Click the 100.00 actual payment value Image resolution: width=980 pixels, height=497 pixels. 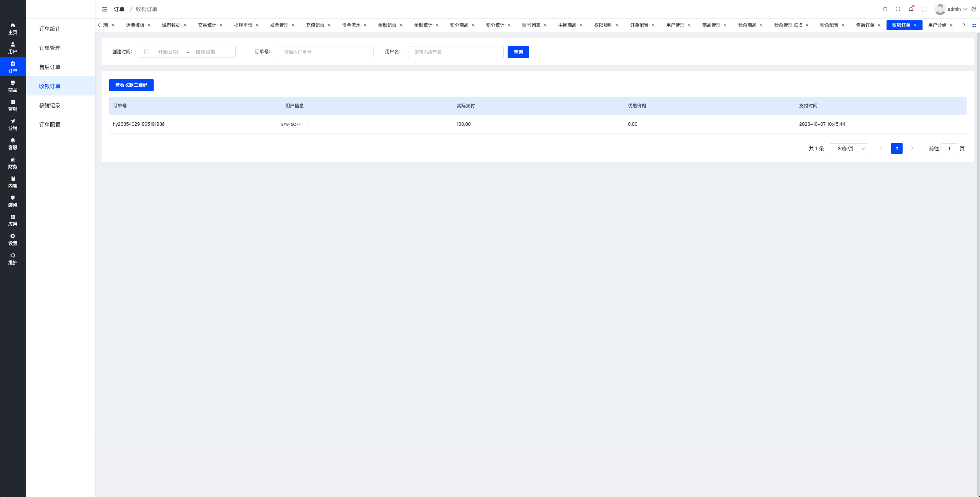pyautogui.click(x=464, y=124)
